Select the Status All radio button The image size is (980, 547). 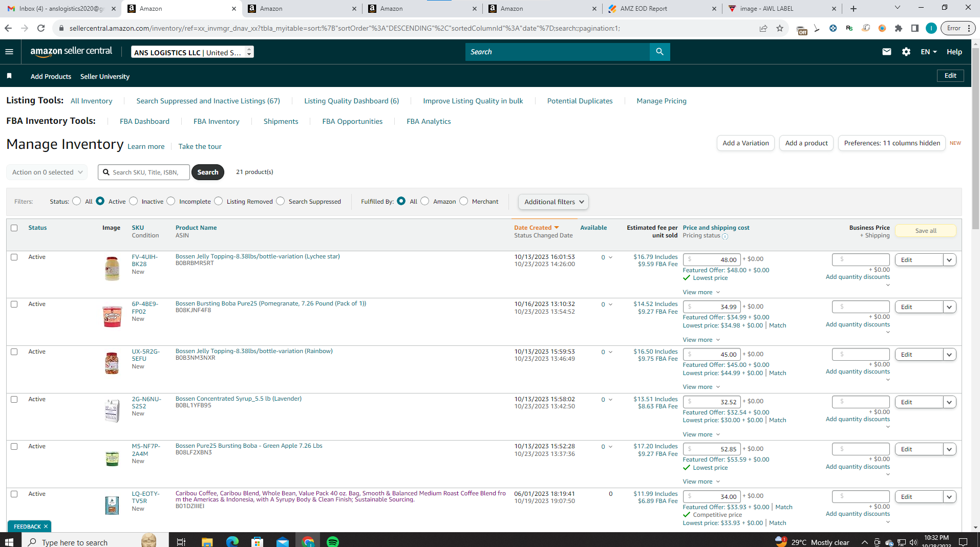[77, 201]
